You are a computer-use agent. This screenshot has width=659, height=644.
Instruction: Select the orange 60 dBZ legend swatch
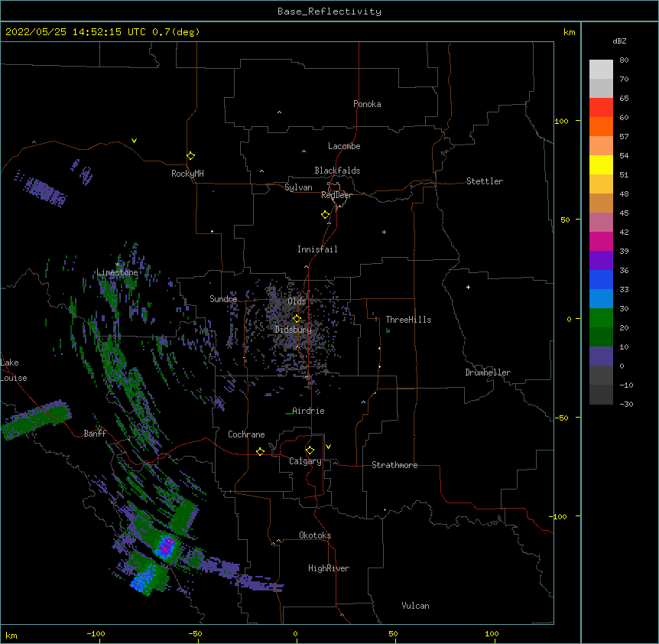coord(601,126)
